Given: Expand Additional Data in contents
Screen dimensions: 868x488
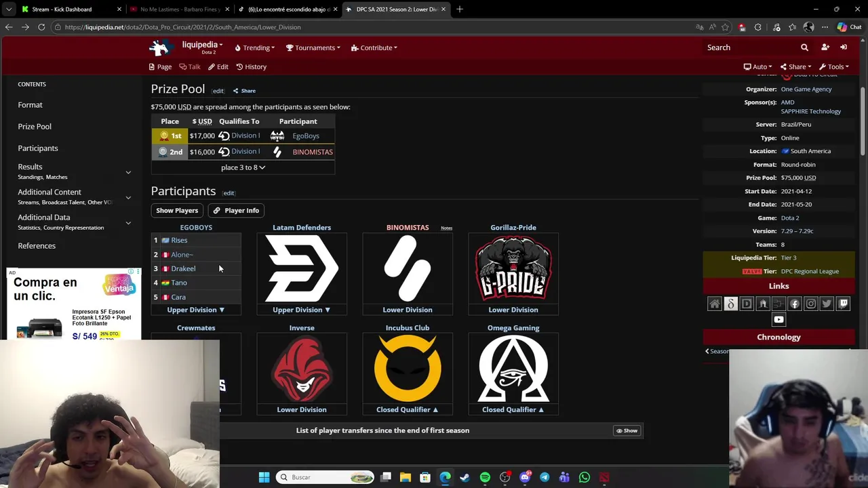Looking at the screenshot, I should [x=128, y=222].
